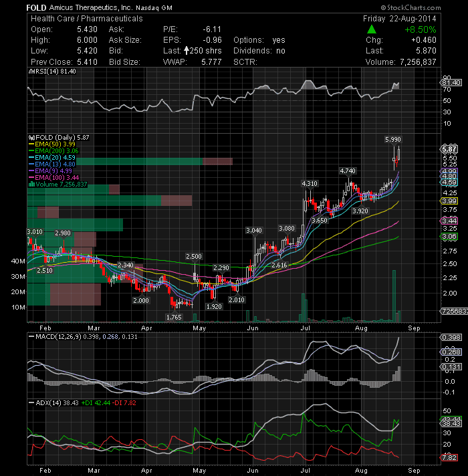Screen dimensions: 468x476
Task: Click the Jul label on price chart axis
Action: point(305,328)
